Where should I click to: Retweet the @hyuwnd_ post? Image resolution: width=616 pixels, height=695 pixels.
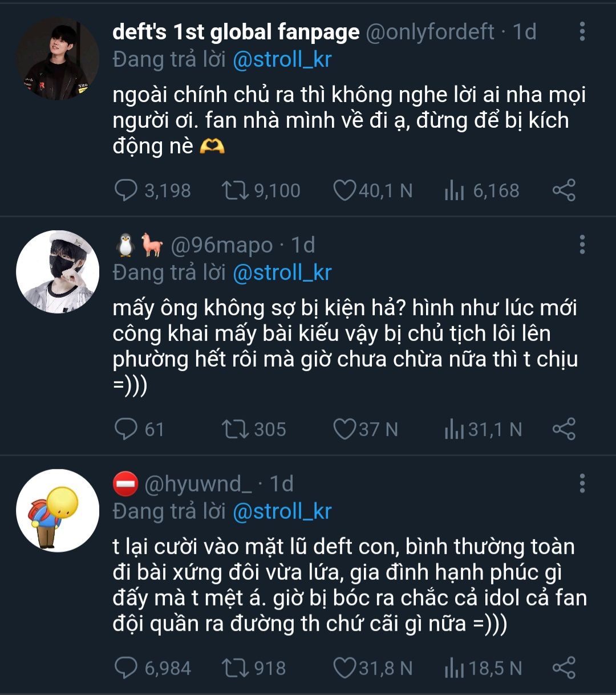click(x=236, y=668)
